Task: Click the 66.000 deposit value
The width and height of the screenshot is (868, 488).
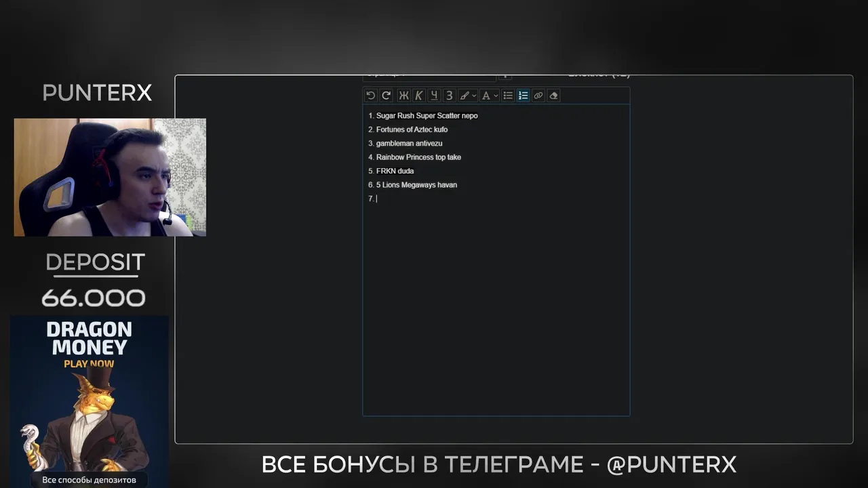Action: (94, 298)
